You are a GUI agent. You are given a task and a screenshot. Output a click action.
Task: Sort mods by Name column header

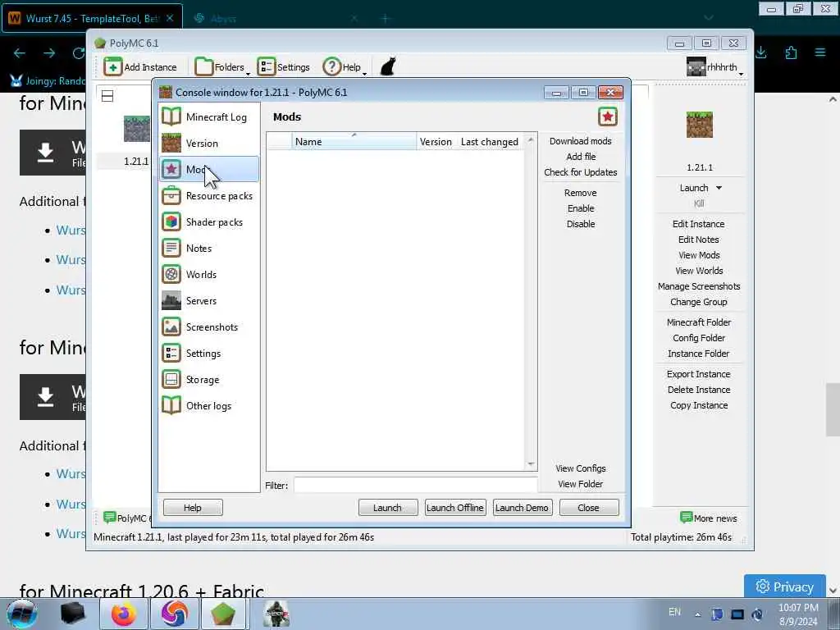[354, 141]
